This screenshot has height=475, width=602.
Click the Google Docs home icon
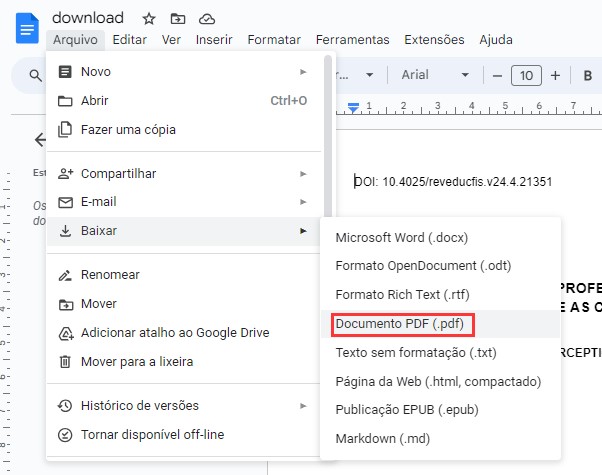[27, 28]
